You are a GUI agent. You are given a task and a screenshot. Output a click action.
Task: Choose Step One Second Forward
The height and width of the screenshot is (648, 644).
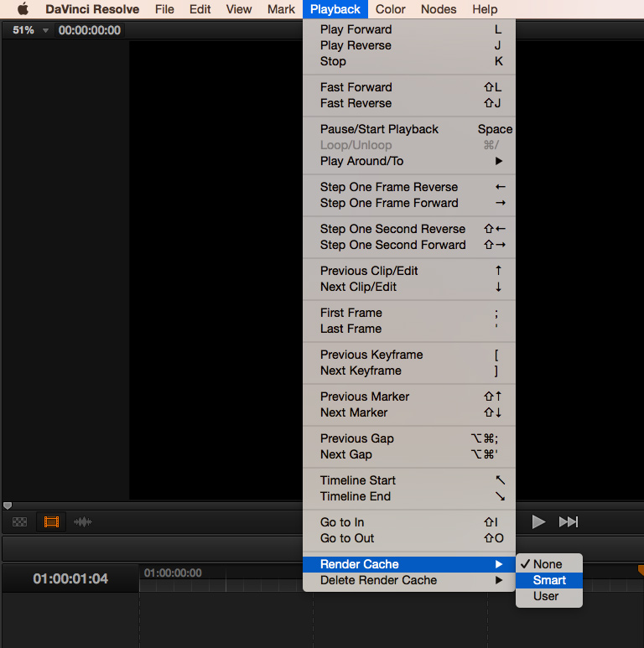point(409,245)
